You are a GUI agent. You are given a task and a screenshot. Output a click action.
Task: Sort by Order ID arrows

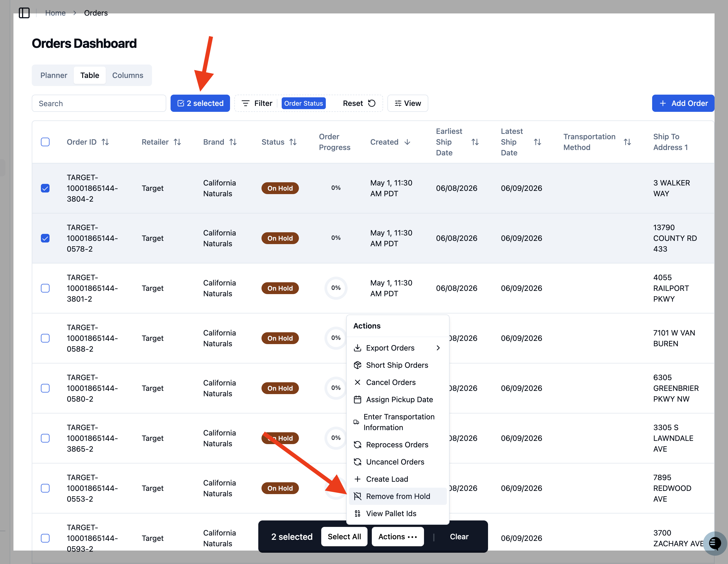click(x=105, y=142)
